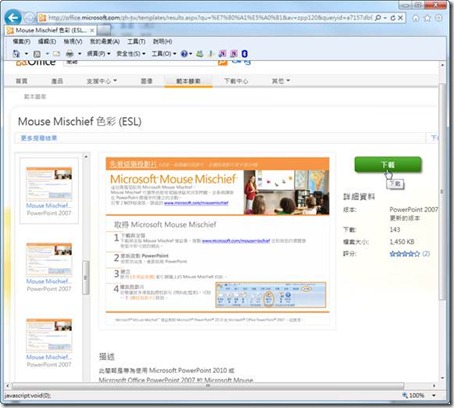Click the 1,450 KB file size value
454x408 pixels.
pos(402,242)
